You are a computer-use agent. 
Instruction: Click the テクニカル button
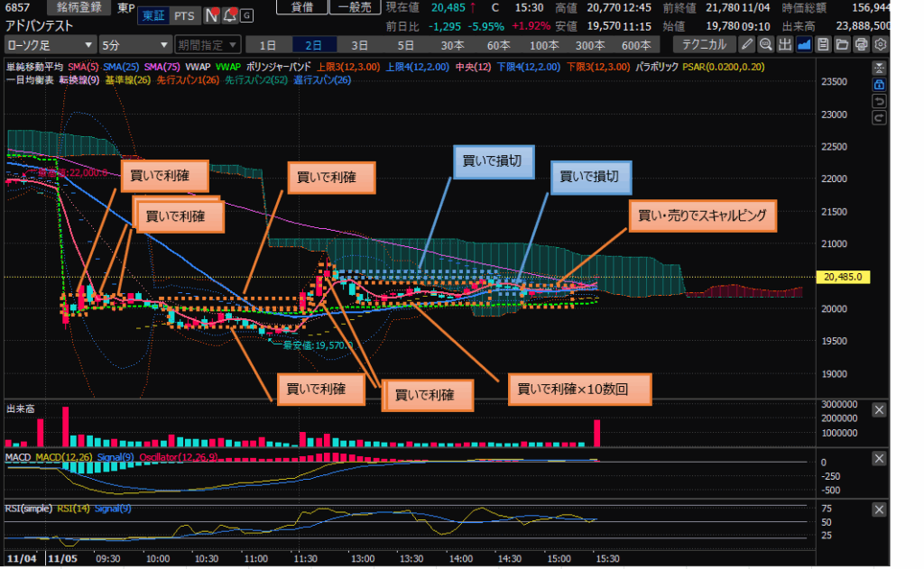tap(704, 44)
